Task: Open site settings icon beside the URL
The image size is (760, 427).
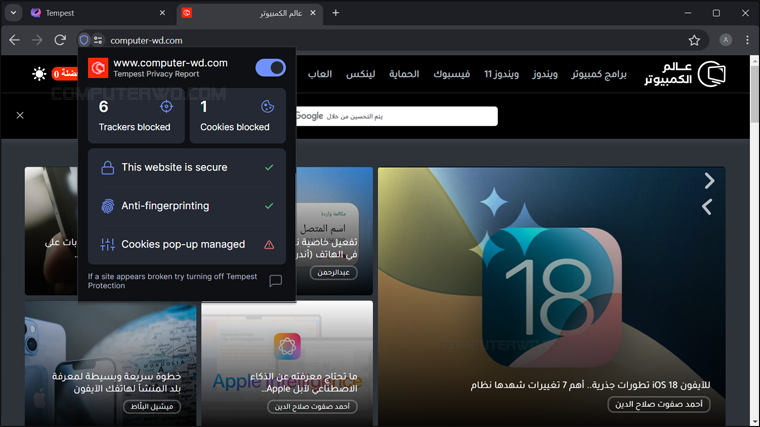Action: click(98, 40)
